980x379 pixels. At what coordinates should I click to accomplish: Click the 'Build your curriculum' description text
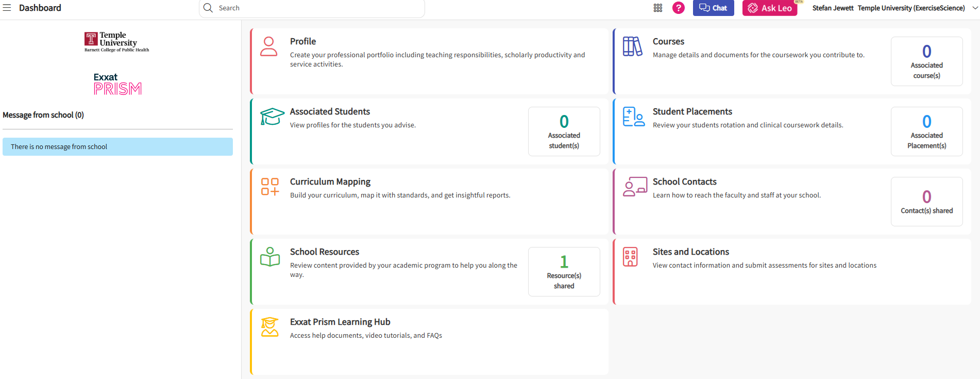[x=400, y=195]
